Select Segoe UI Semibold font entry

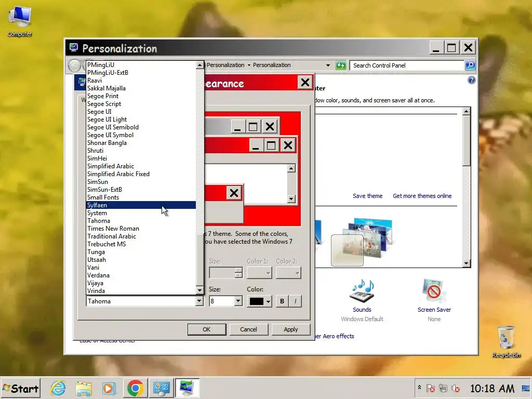click(x=141, y=127)
